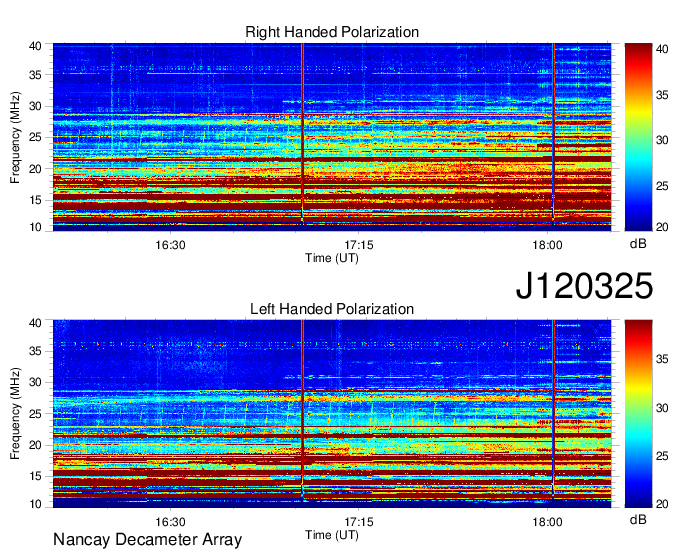This screenshot has width=680, height=552.
Task: Click the Right Handed plot's dB colorbar
Action: click(638, 137)
